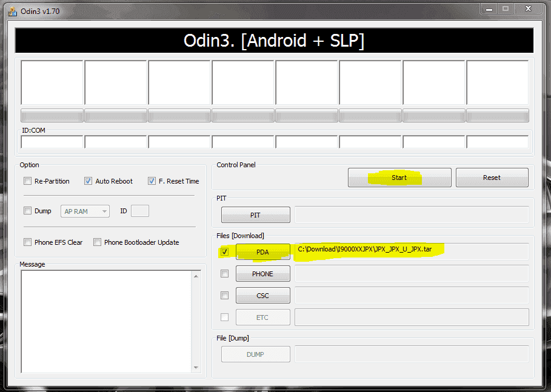Click the empty PIT path field

(x=412, y=214)
